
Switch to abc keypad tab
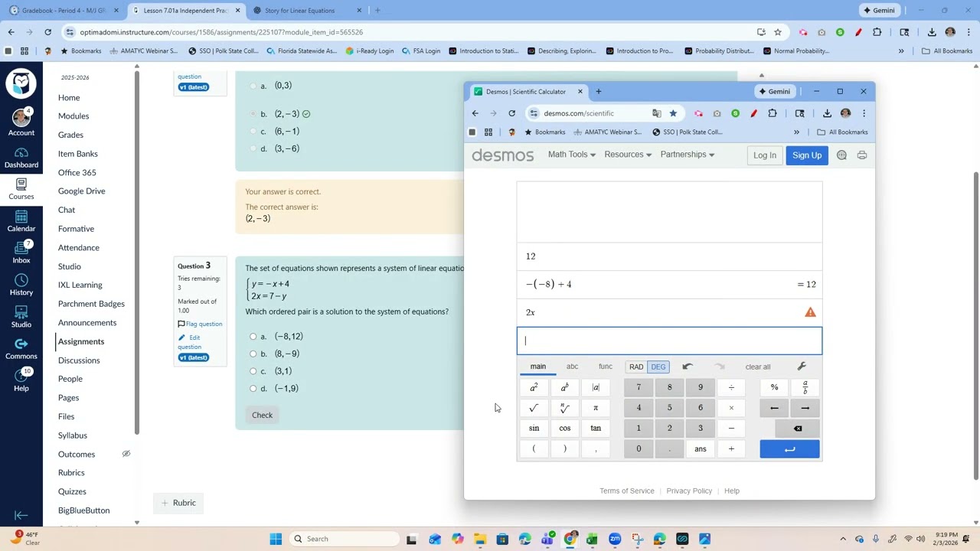572,367
